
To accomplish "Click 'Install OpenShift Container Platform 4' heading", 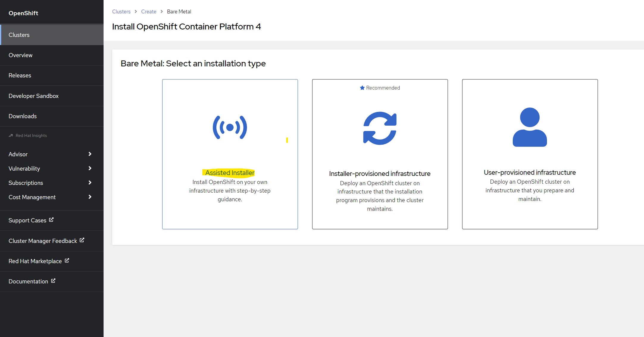I will pos(186,26).
